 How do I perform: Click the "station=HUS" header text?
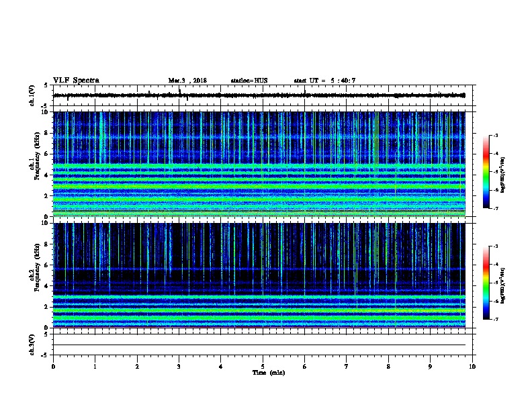pos(249,81)
